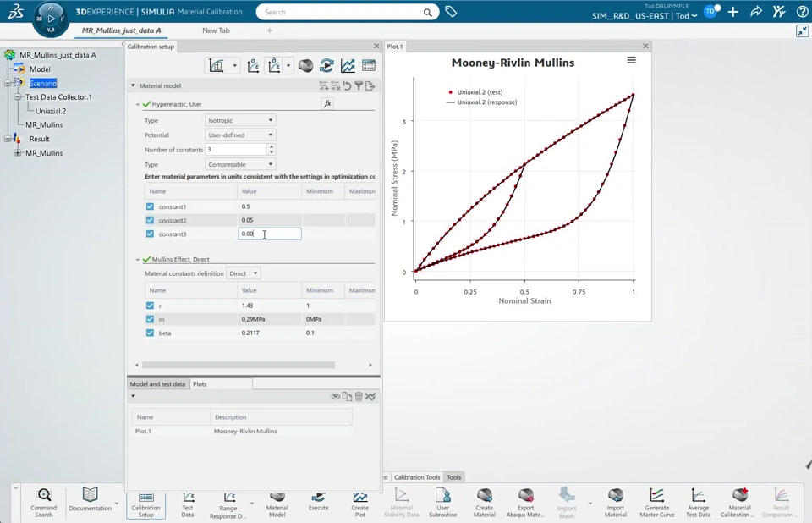812x523 pixels.
Task: Click the material model sphere icon
Action: coord(305,66)
